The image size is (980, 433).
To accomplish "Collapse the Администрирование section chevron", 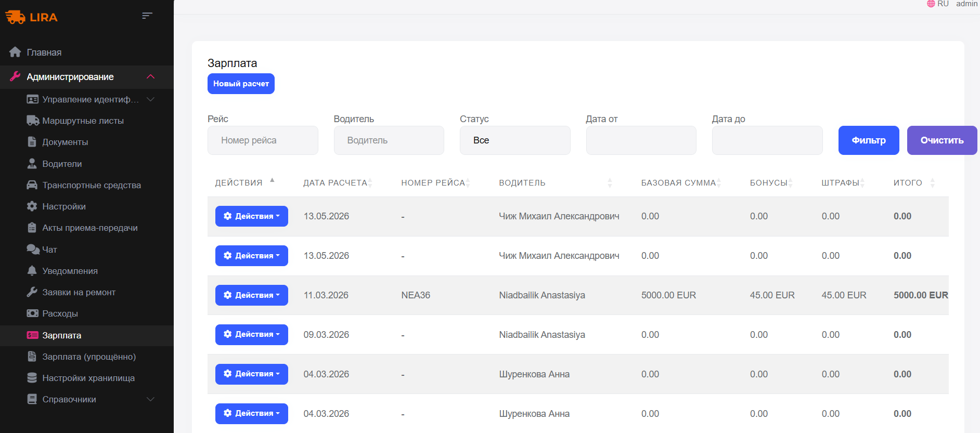I will pos(151,76).
